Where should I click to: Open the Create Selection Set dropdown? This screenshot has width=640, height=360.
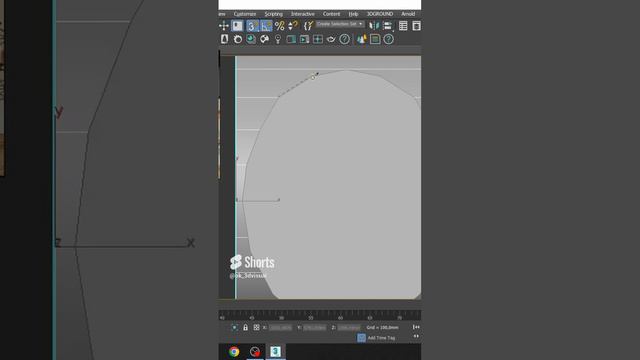(340, 24)
